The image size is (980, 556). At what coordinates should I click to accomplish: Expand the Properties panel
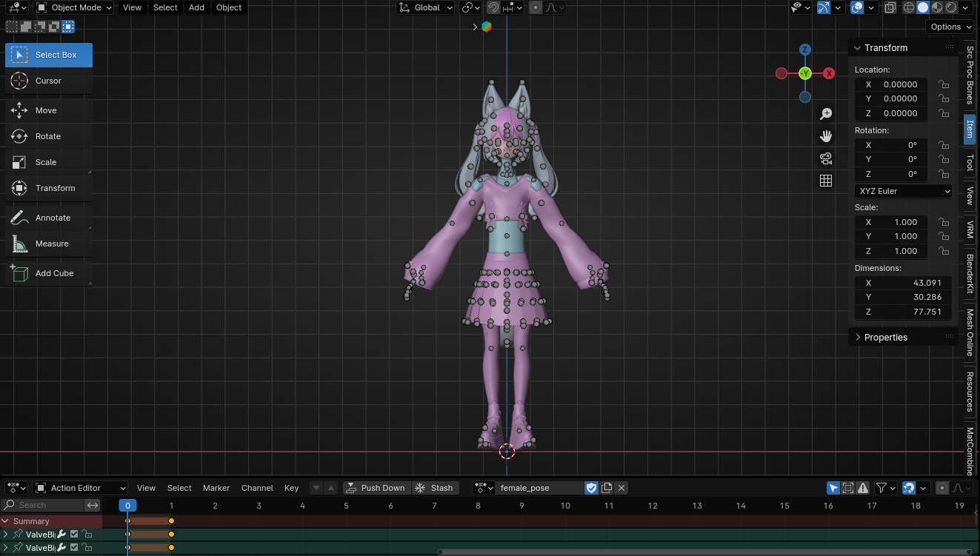click(x=858, y=338)
